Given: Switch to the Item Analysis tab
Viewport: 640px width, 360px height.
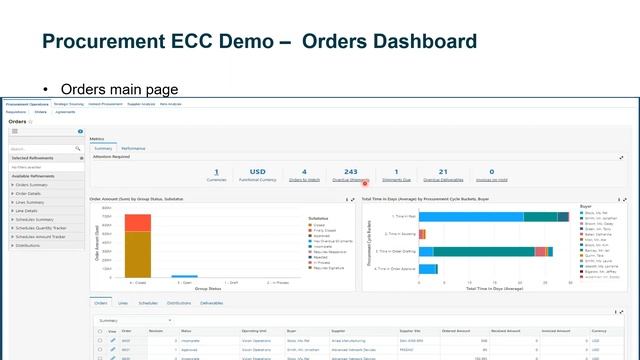Looking at the screenshot, I should pos(171,104).
